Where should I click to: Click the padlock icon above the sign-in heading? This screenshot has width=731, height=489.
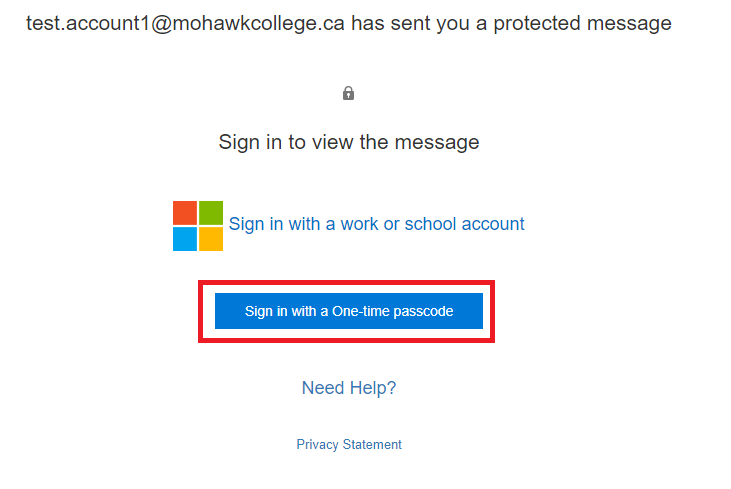(x=348, y=93)
